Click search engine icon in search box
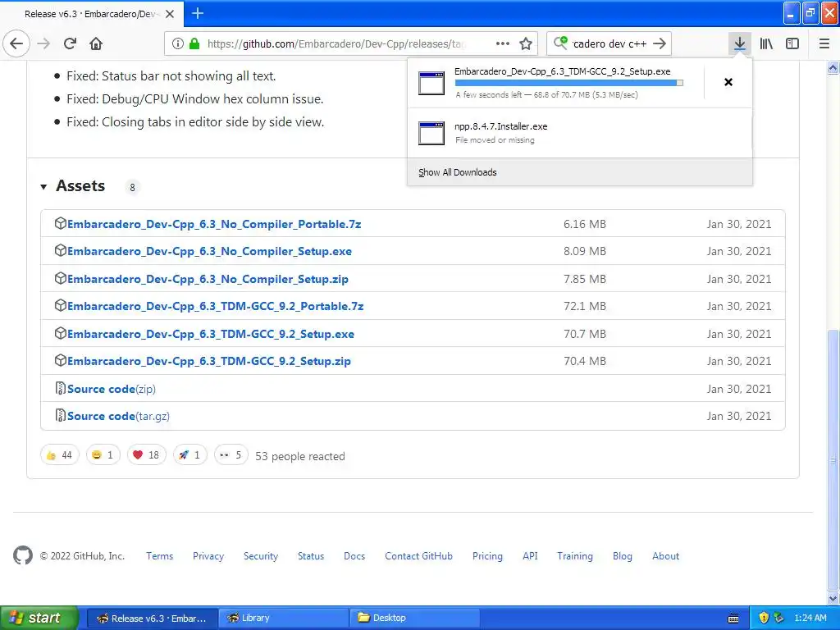The image size is (840, 630). pyautogui.click(x=560, y=43)
